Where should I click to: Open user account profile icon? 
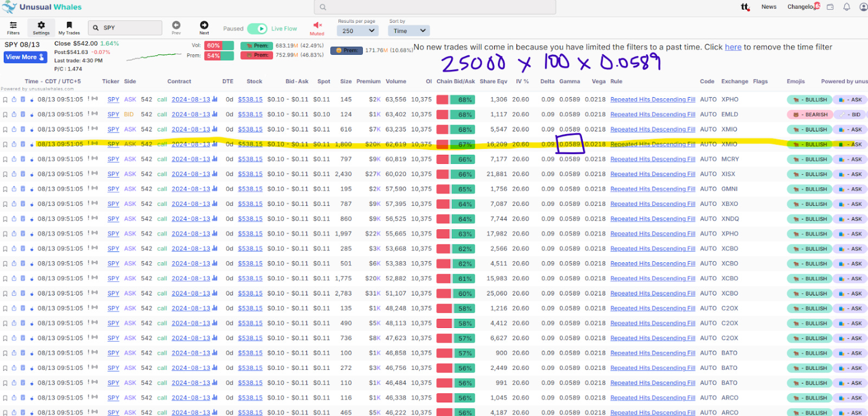tap(863, 7)
